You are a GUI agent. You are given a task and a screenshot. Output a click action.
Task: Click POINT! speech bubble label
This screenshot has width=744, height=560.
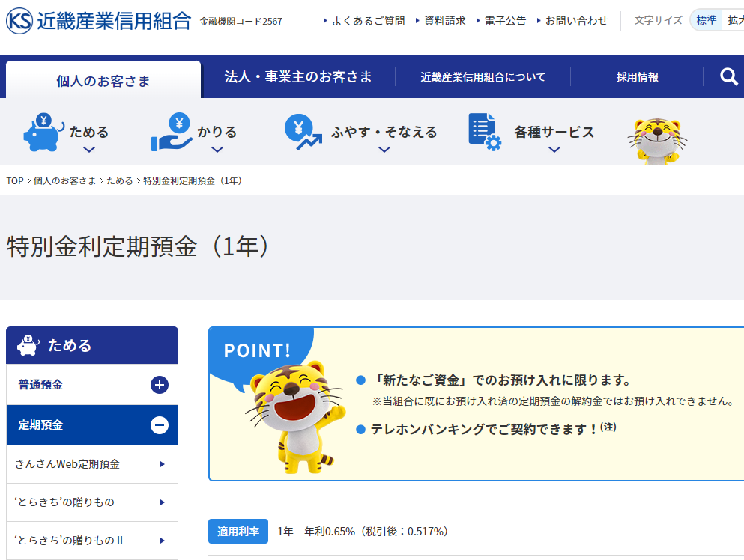tap(257, 350)
